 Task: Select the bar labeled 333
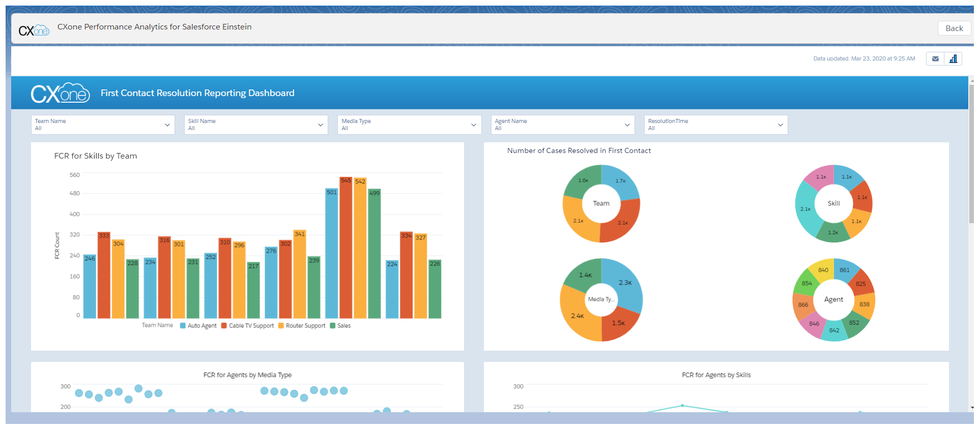pos(104,275)
